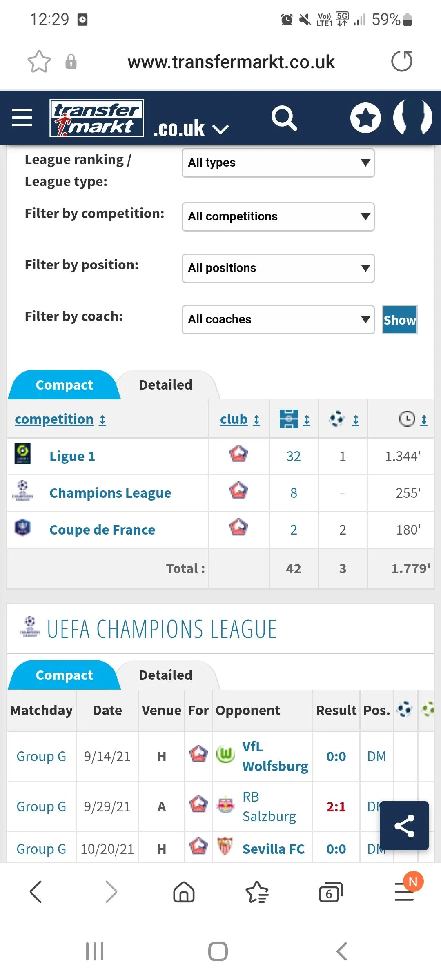
Task: Switch to the Detailed tab above the competition table
Action: [x=165, y=385]
